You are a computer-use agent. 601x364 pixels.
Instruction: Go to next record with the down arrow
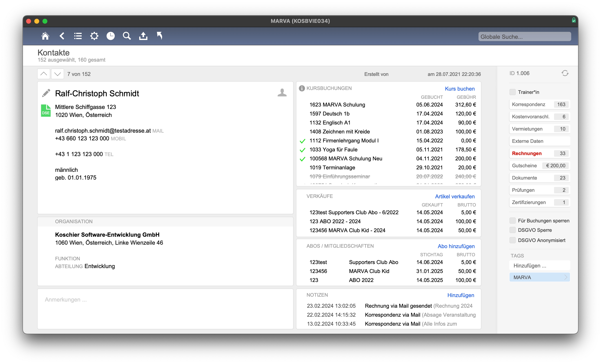coord(57,74)
